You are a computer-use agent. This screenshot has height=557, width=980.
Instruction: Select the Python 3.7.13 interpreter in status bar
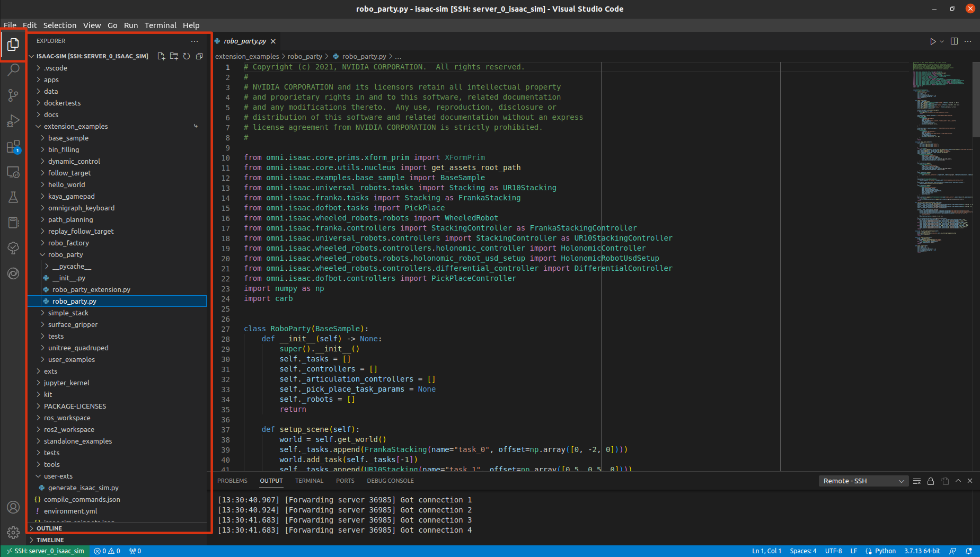pyautogui.click(x=923, y=551)
